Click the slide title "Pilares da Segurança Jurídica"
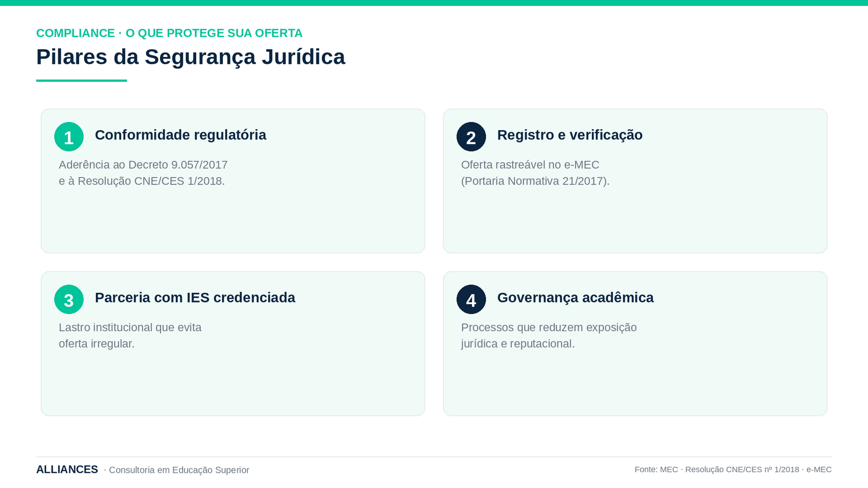The width and height of the screenshot is (868, 488). click(x=190, y=57)
